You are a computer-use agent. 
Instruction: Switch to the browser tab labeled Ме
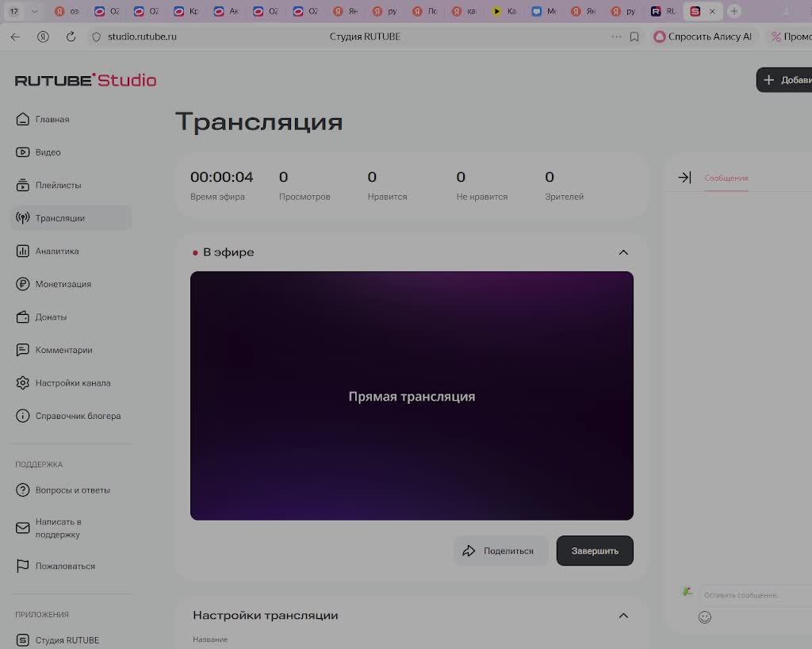click(544, 11)
